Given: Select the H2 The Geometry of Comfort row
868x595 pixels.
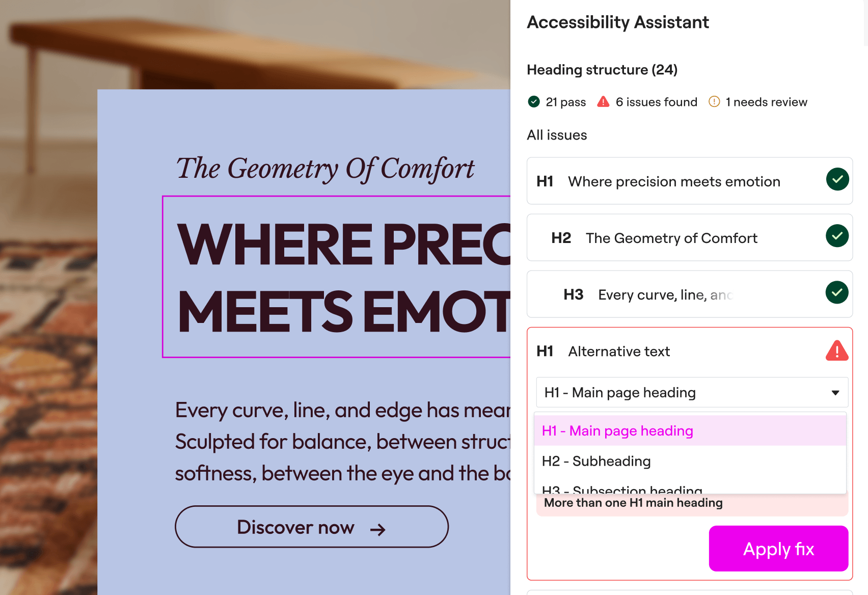Looking at the screenshot, I should (x=671, y=238).
